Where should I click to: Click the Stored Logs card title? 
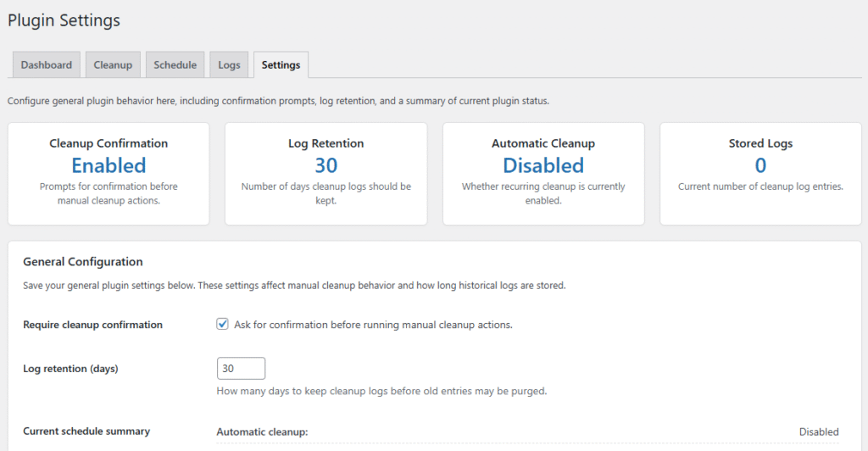click(x=760, y=143)
